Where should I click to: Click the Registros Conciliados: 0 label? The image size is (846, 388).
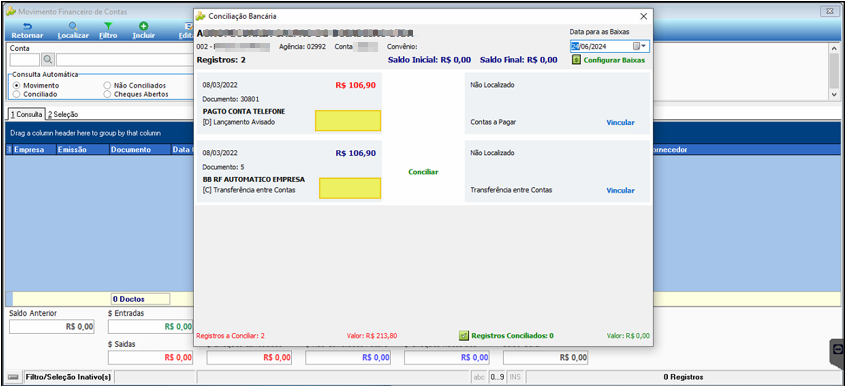pyautogui.click(x=513, y=336)
